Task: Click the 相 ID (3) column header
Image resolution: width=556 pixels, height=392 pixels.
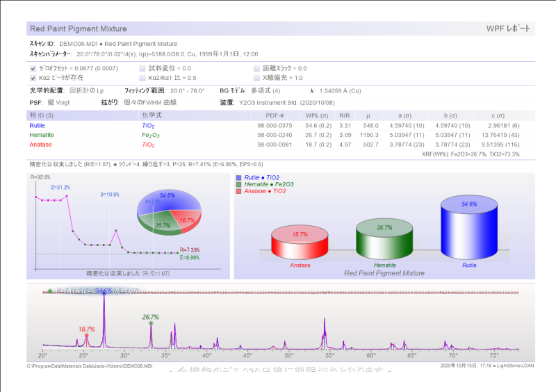Action: click(41, 115)
